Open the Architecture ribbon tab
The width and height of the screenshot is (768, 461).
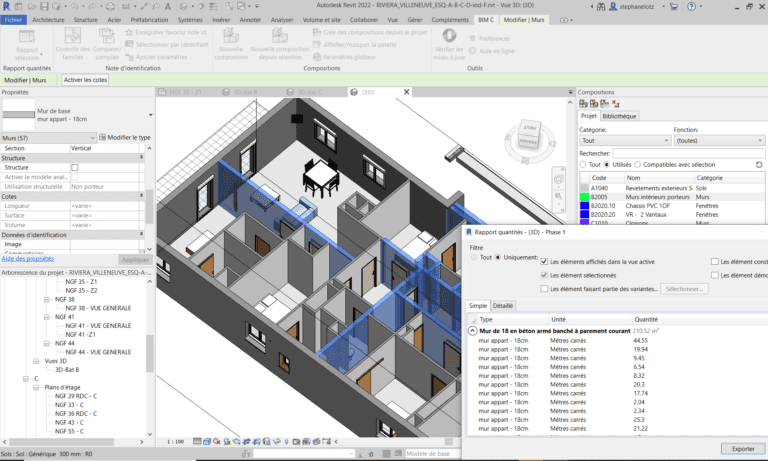[48, 20]
